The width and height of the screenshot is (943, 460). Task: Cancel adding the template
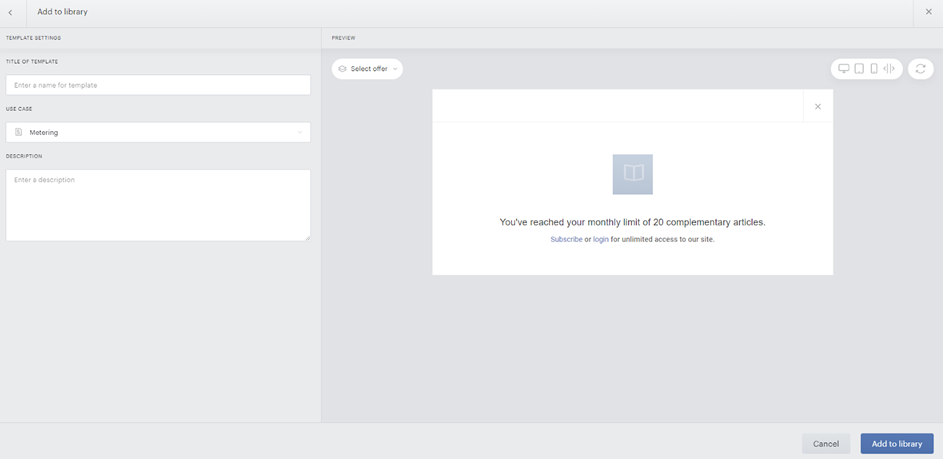click(826, 444)
